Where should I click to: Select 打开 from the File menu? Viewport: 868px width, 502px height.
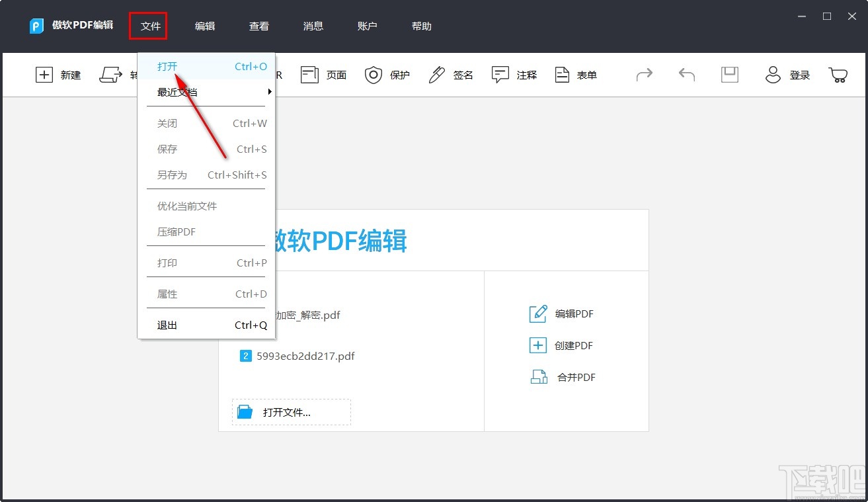tap(167, 66)
